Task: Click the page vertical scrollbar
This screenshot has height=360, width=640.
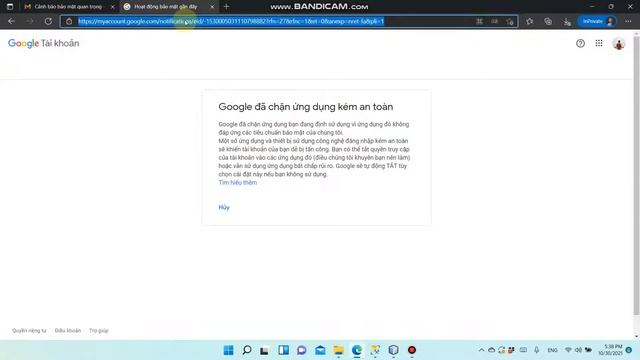Action: pos(636,176)
